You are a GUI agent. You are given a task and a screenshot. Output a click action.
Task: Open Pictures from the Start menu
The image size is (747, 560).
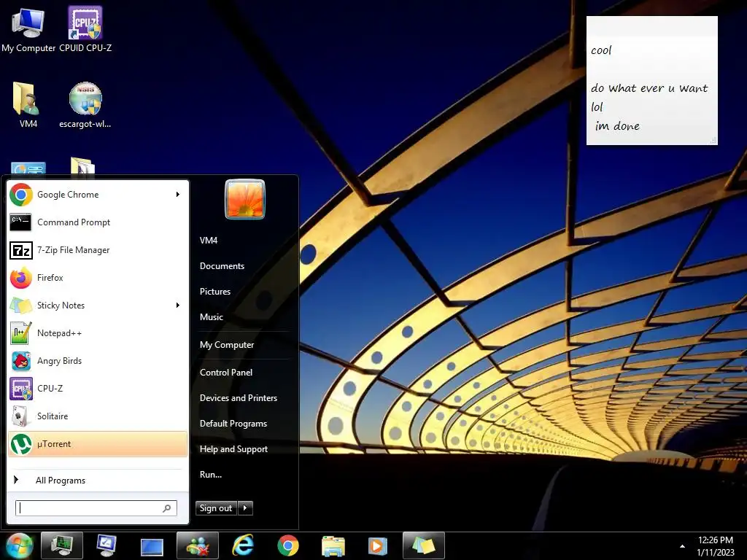pyautogui.click(x=215, y=292)
